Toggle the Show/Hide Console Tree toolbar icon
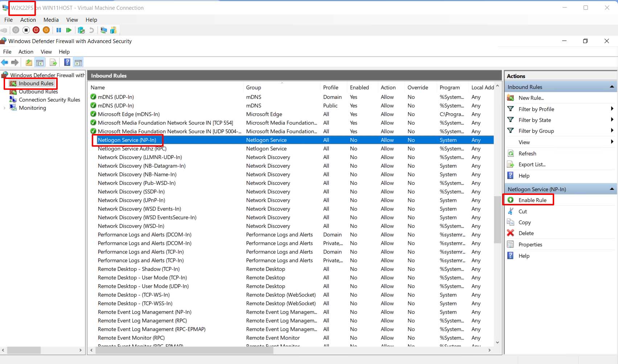 point(40,62)
